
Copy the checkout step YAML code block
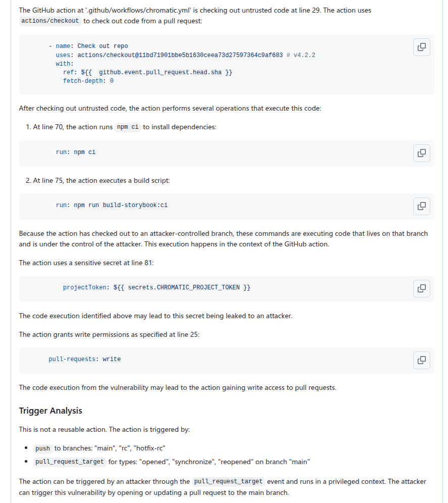click(421, 47)
